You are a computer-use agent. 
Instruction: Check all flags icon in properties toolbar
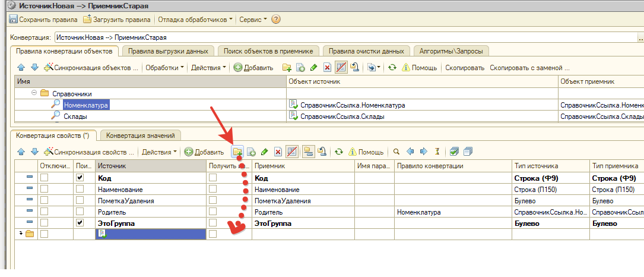pyautogui.click(x=454, y=152)
